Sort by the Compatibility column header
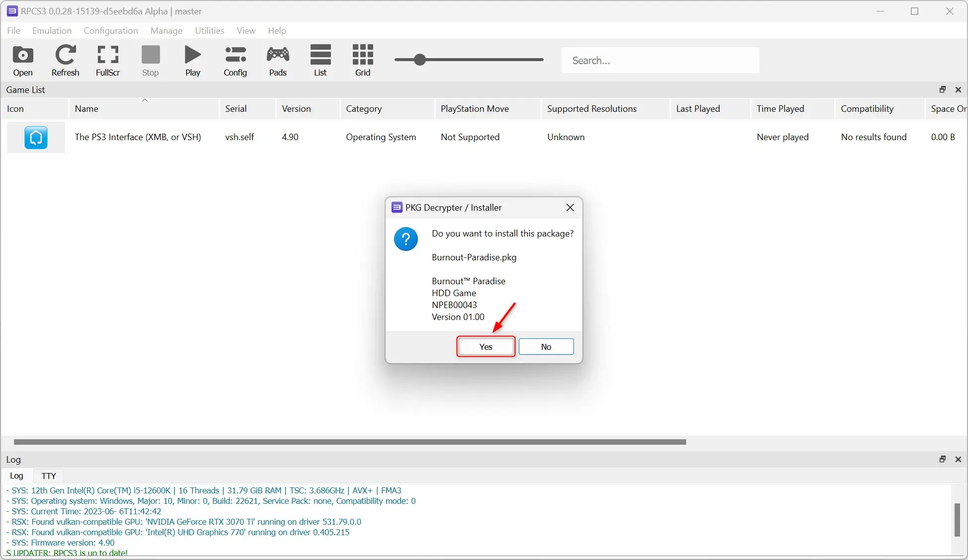This screenshot has width=968, height=560. [880, 108]
